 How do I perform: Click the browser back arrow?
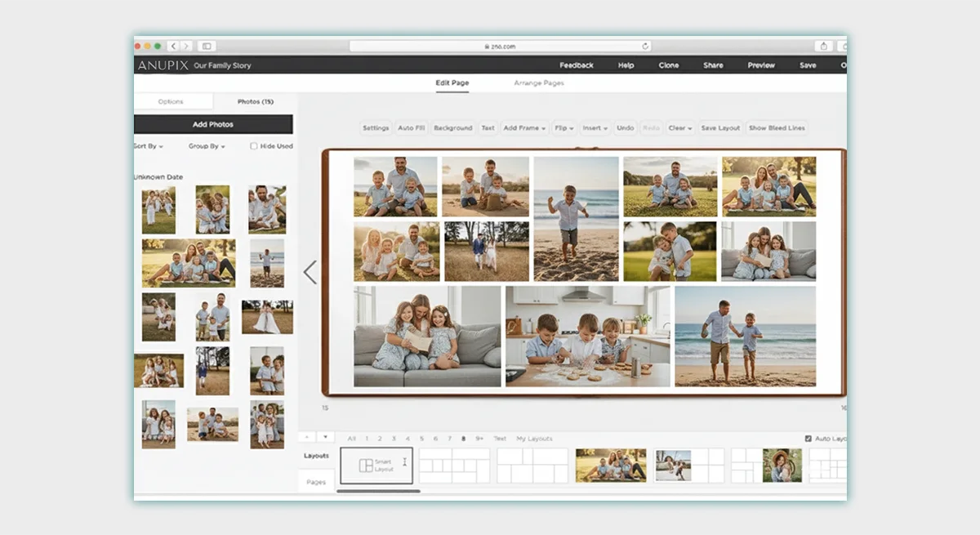click(174, 47)
